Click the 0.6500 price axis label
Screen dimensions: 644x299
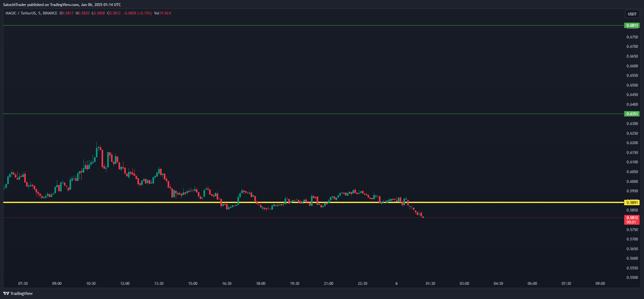(632, 85)
